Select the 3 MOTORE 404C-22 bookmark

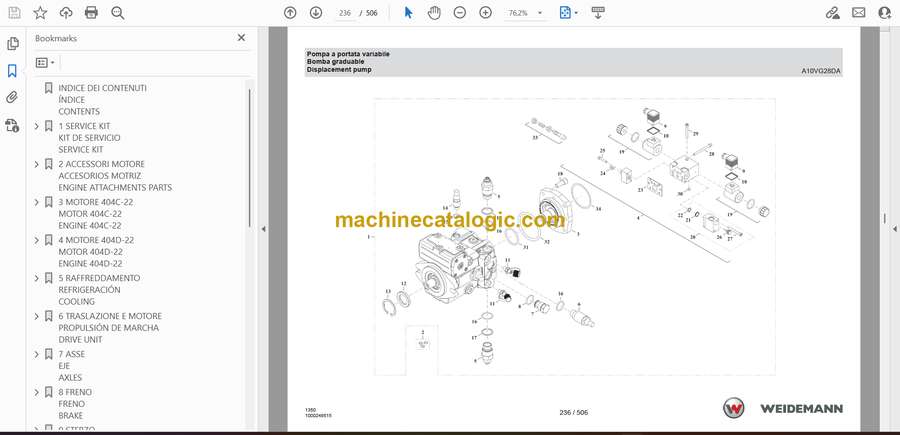[x=96, y=213]
